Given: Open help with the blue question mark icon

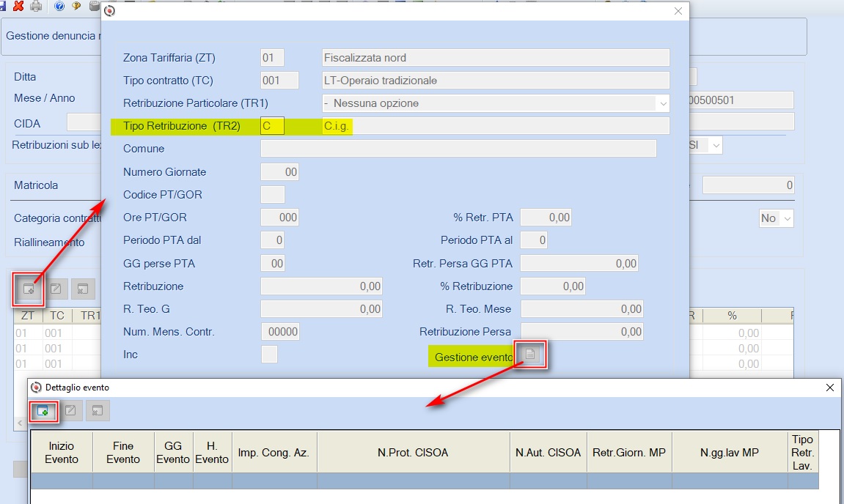Looking at the screenshot, I should coord(59,5).
